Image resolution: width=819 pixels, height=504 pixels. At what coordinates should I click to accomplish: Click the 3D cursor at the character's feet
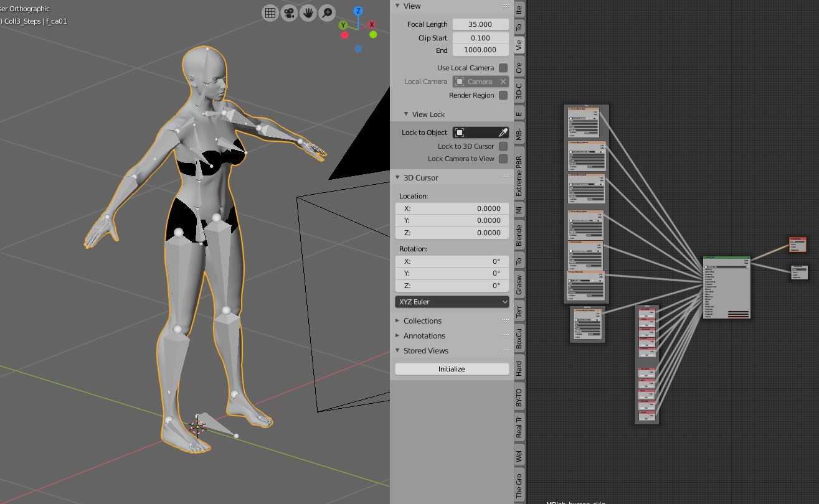[197, 426]
